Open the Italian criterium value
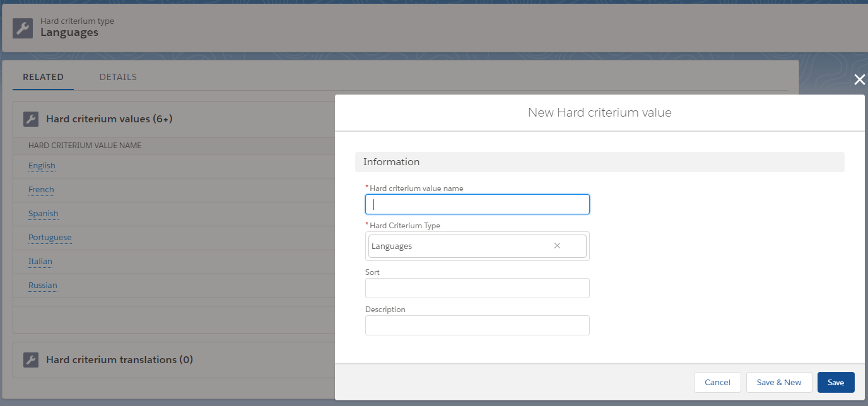868x406 pixels. point(40,262)
